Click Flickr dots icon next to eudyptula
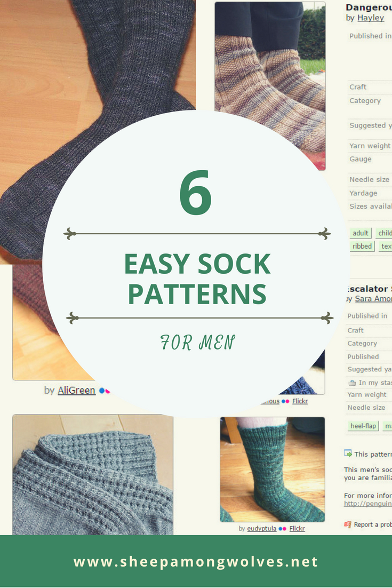This screenshot has height=588, width=392. coord(283,529)
